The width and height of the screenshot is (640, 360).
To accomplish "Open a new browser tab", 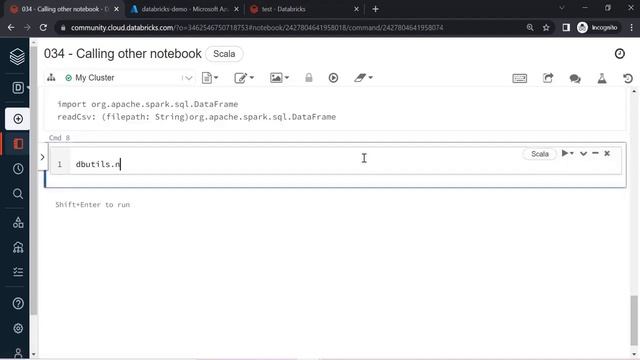I will pyautogui.click(x=376, y=9).
